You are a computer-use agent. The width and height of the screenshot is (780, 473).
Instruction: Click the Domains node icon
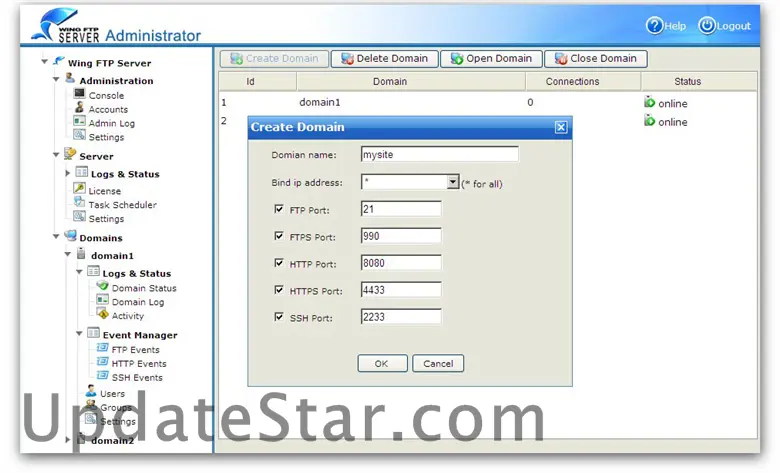click(x=70, y=236)
